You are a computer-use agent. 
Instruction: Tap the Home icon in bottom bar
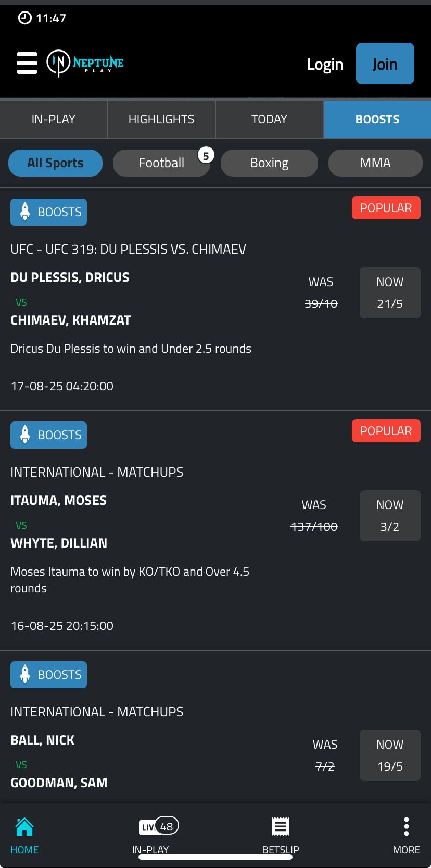click(24, 836)
